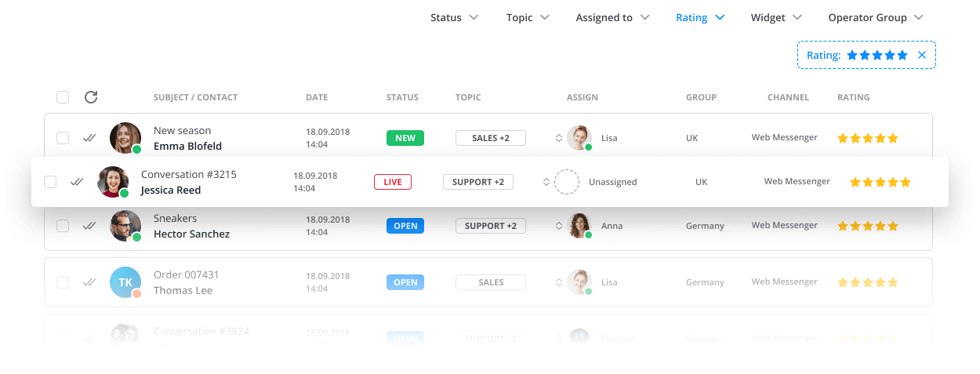Sort by the GROUP column header
Viewport: 980px width, 374px height.
pos(701,97)
